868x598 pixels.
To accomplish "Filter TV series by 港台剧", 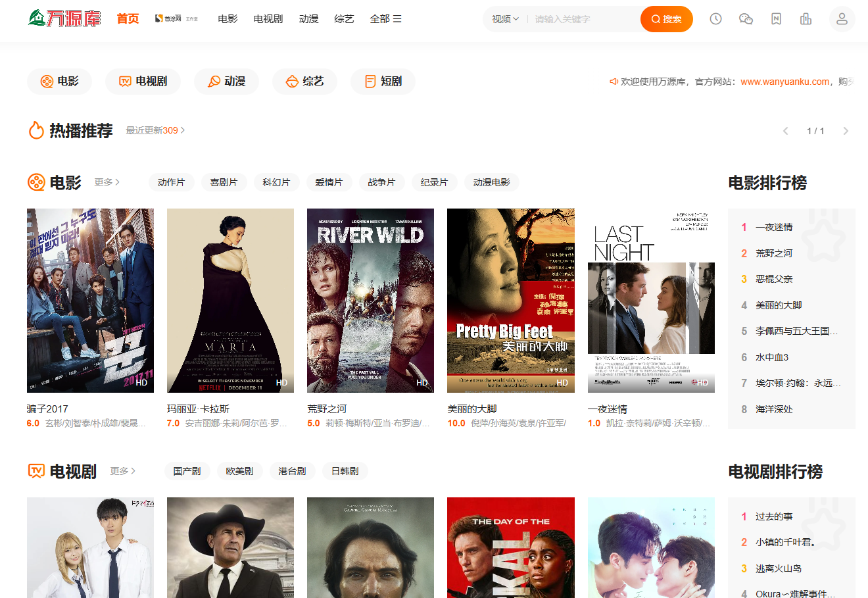I will (x=292, y=471).
